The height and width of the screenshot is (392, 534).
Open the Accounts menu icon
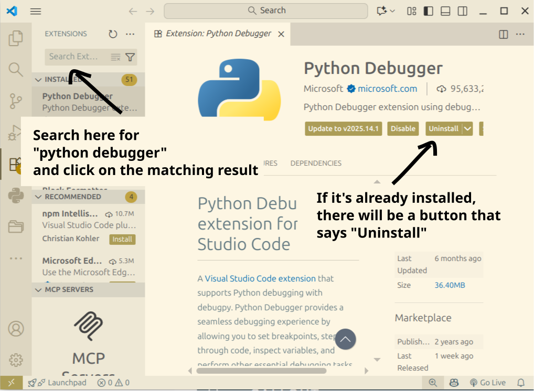16,329
